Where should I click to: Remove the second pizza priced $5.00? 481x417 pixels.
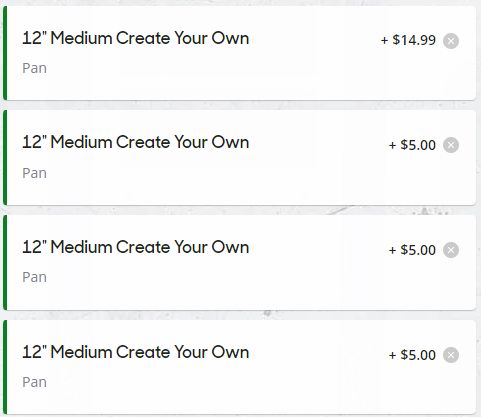pyautogui.click(x=451, y=250)
